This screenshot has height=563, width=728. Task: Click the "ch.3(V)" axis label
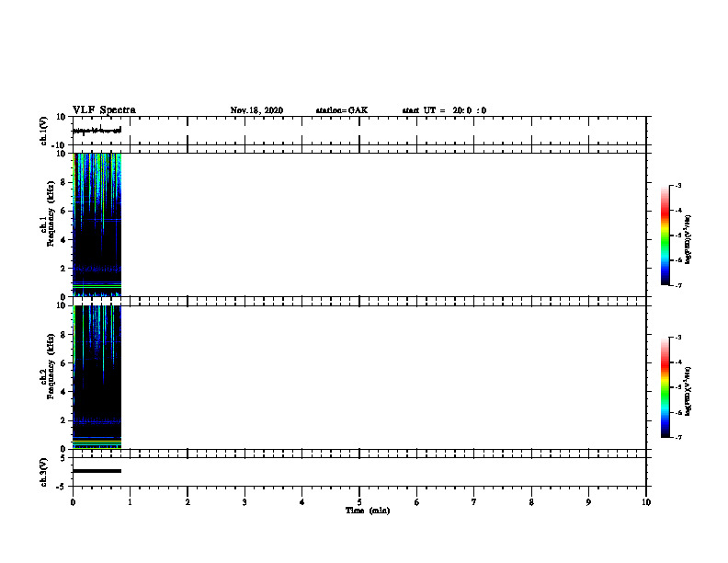(43, 473)
